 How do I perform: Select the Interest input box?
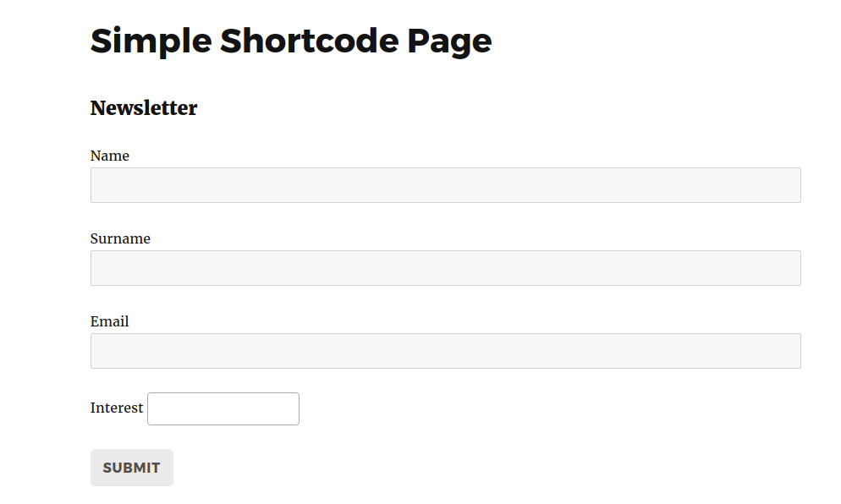(223, 409)
